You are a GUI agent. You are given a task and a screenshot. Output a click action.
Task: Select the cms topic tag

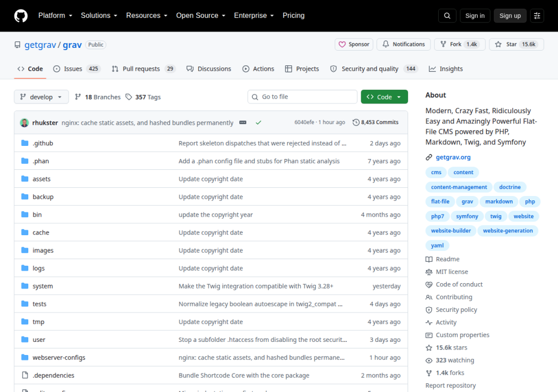[436, 172]
